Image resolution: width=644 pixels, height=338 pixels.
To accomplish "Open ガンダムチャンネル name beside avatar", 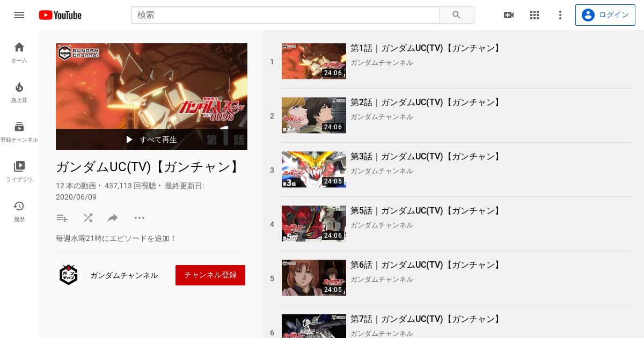I will [124, 275].
